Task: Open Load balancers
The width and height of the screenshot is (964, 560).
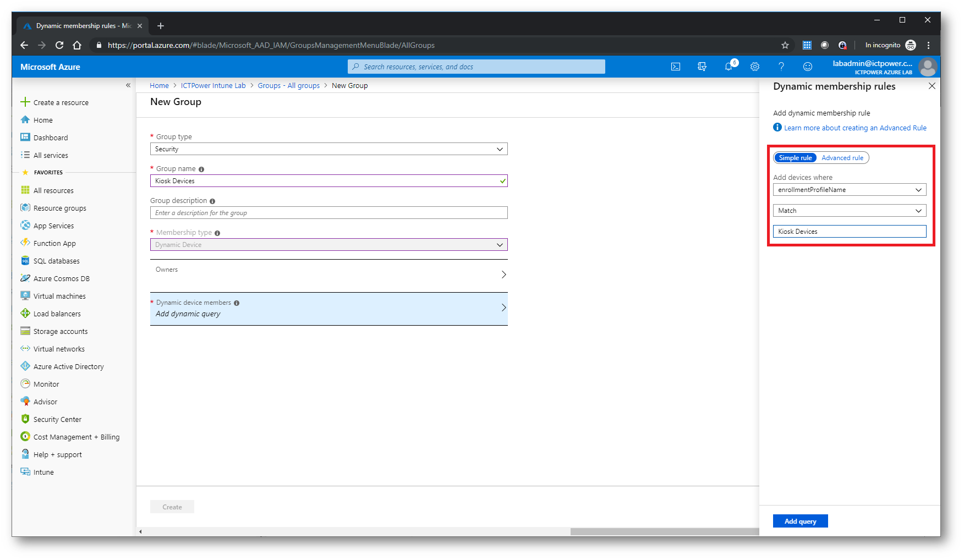Action: [x=57, y=314]
